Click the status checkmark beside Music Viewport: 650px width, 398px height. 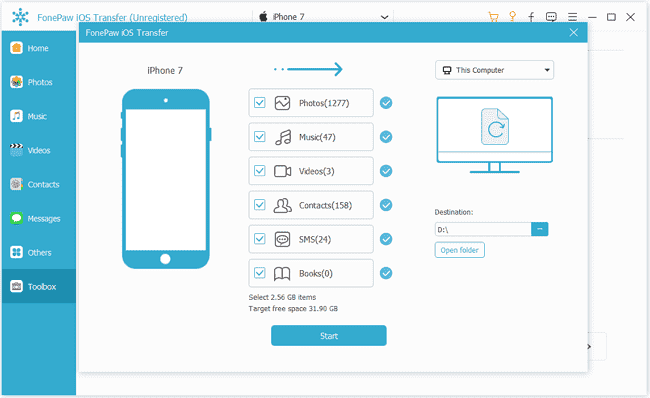pyautogui.click(x=386, y=136)
